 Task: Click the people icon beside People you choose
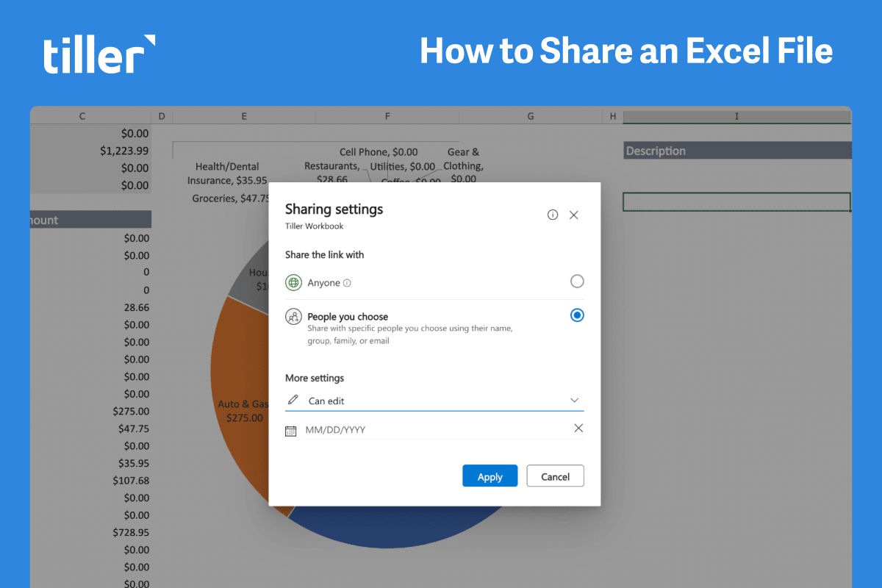coord(294,317)
